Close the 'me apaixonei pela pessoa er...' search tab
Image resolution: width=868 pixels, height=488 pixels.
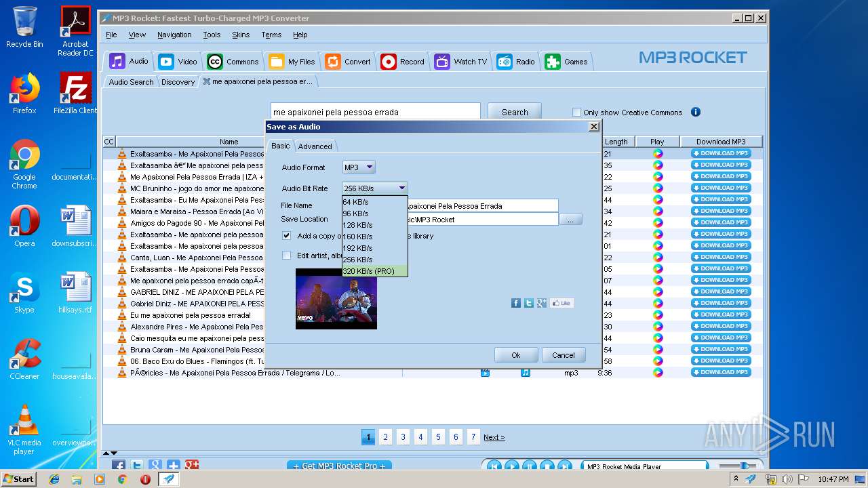[207, 81]
